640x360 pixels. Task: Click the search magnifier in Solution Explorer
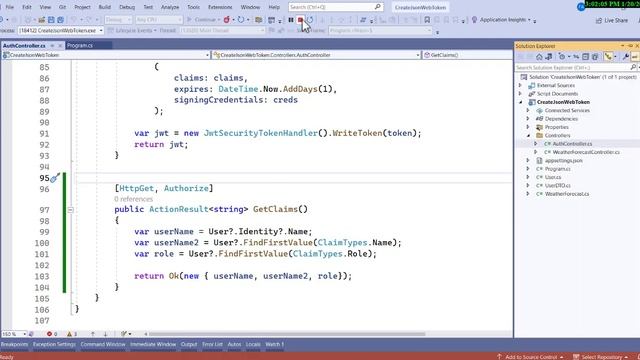[633, 67]
